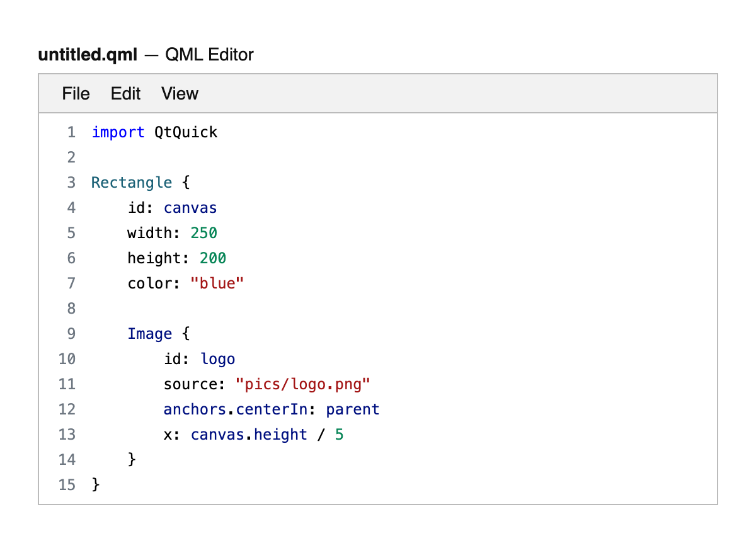Image resolution: width=756 pixels, height=548 pixels.
Task: Click the height value 200
Action: [x=212, y=258]
